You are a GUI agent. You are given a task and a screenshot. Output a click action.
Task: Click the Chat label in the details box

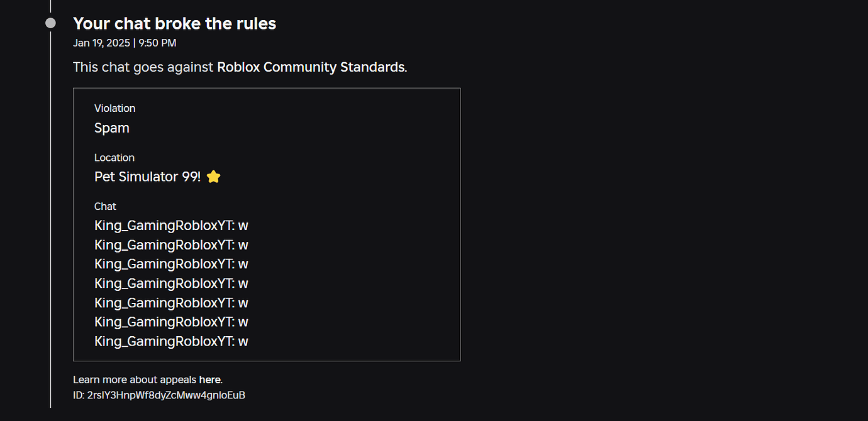click(105, 206)
